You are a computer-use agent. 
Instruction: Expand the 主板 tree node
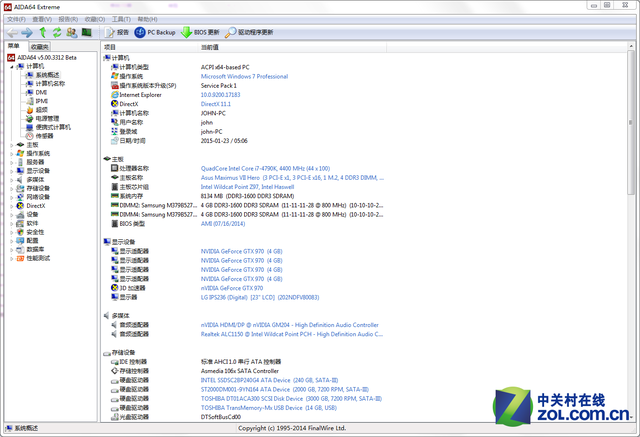11,145
